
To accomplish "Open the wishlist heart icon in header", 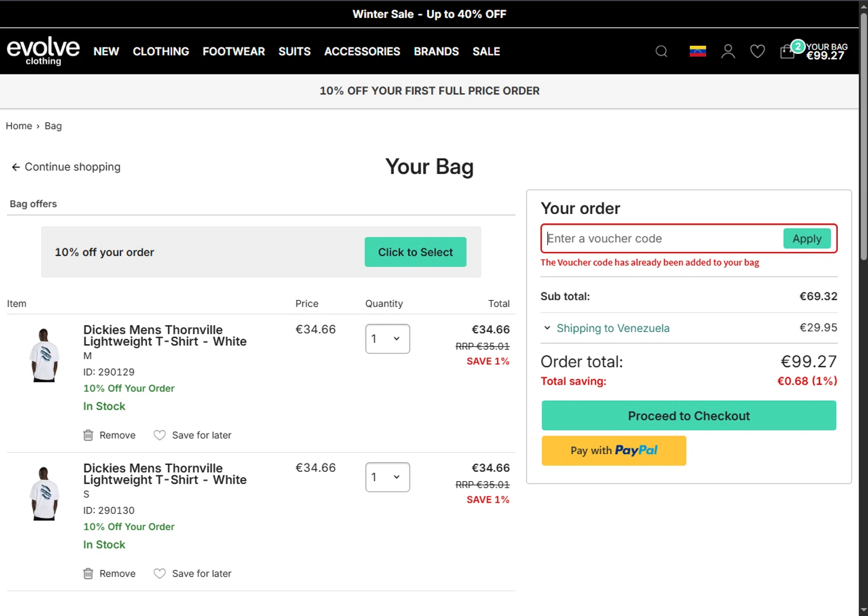I will tap(757, 51).
